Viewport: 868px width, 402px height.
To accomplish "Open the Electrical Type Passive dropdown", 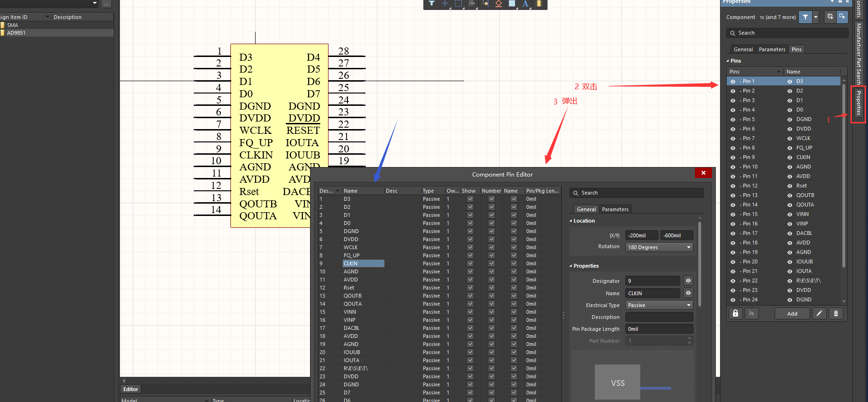I will (659, 305).
